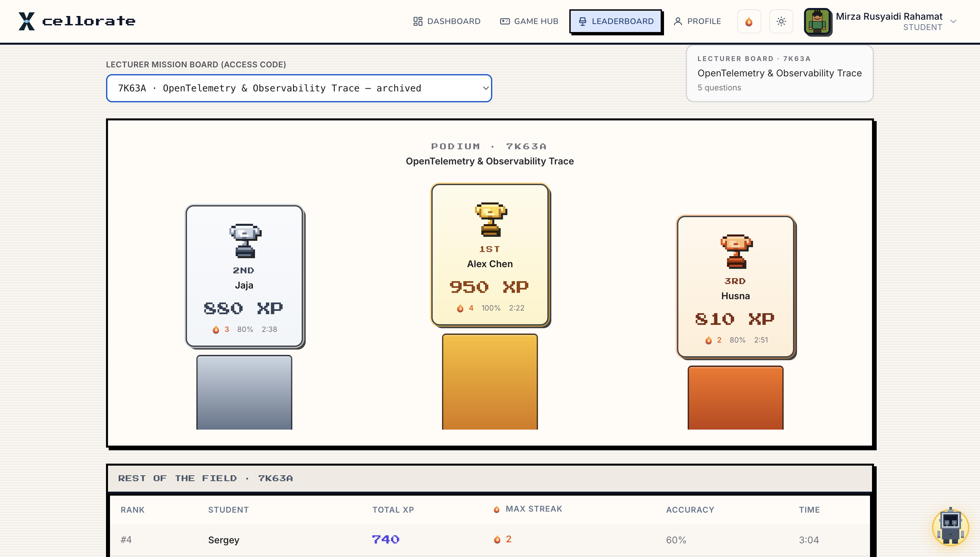Select the Leaderboard tab

[616, 21]
